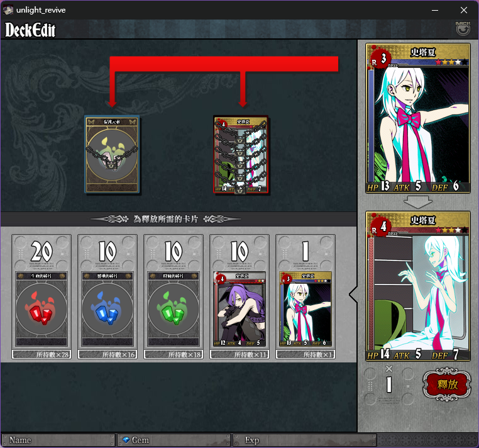
Task: Click the Gem diamond icon in status bar
Action: pyautogui.click(x=126, y=440)
